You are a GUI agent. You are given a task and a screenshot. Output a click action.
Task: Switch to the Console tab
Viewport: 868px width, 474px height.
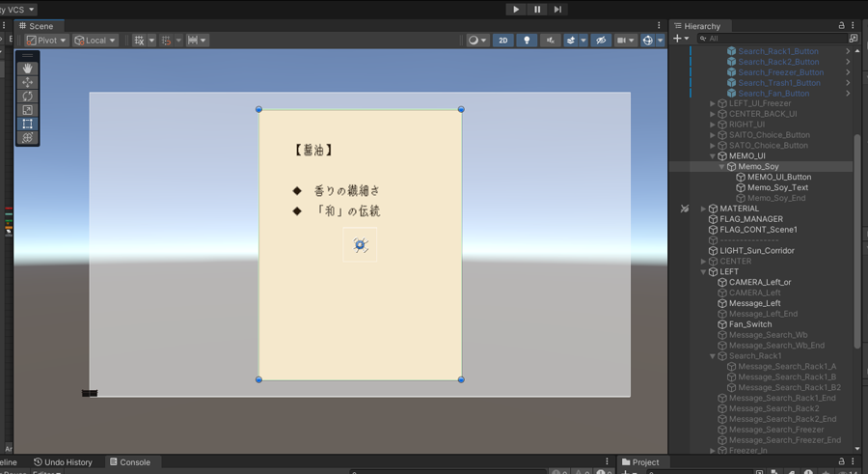[x=128, y=462]
